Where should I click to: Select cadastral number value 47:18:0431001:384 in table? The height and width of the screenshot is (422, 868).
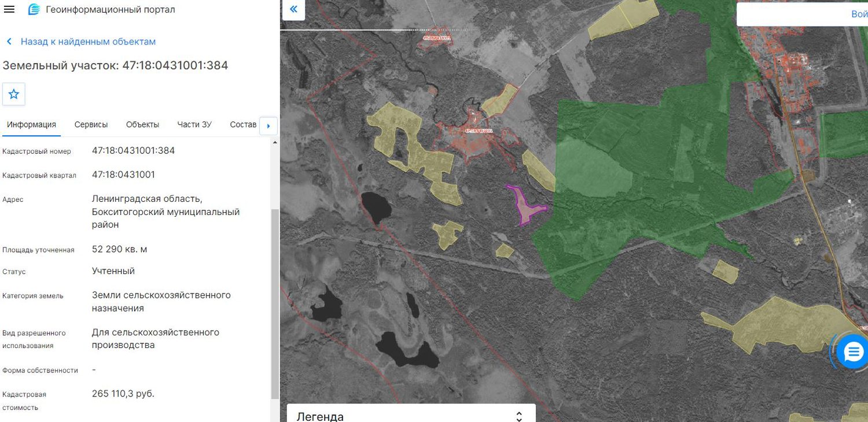(x=133, y=151)
